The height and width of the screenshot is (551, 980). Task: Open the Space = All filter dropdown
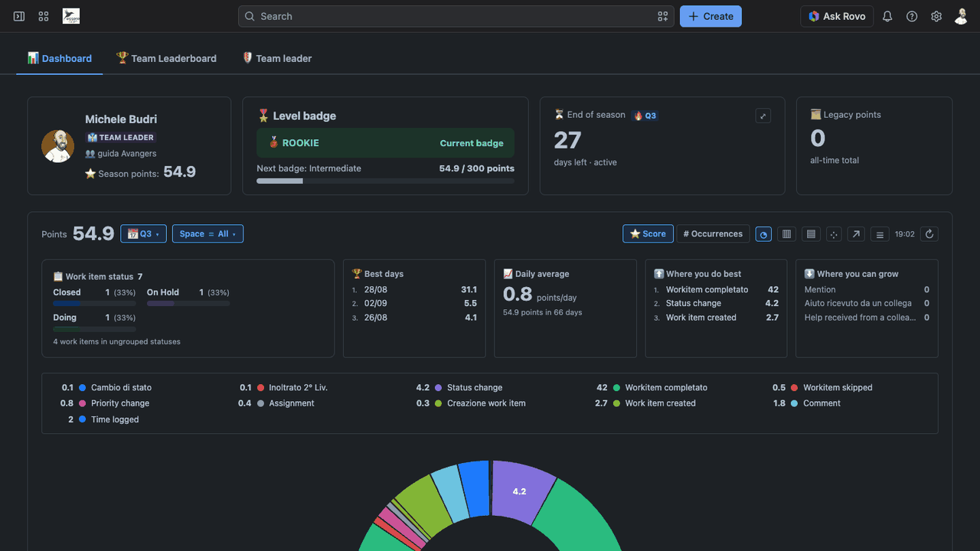coord(207,234)
